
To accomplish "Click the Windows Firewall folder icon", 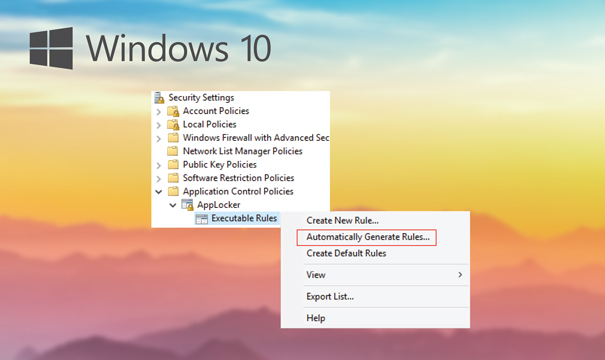I will [173, 138].
